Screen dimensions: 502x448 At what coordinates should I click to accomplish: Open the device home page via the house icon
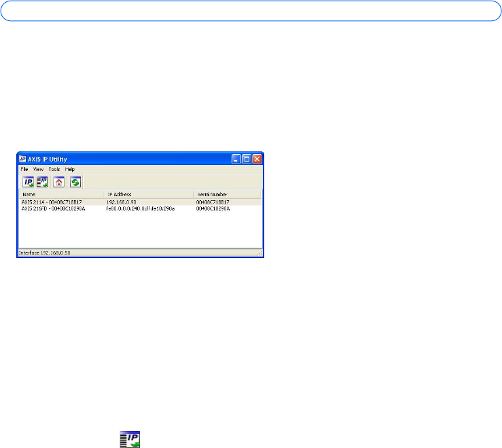(58, 182)
